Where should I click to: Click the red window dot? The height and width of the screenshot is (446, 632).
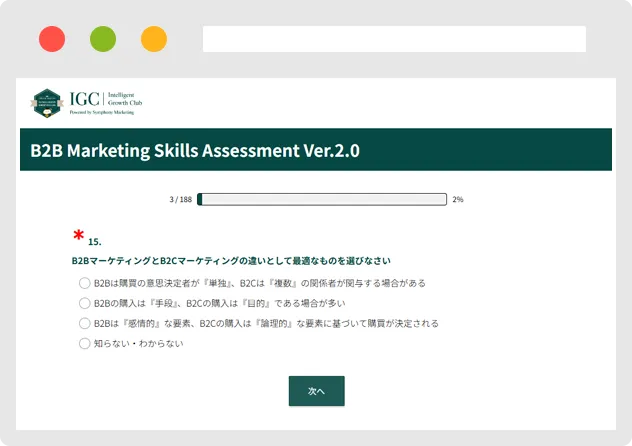point(52,39)
